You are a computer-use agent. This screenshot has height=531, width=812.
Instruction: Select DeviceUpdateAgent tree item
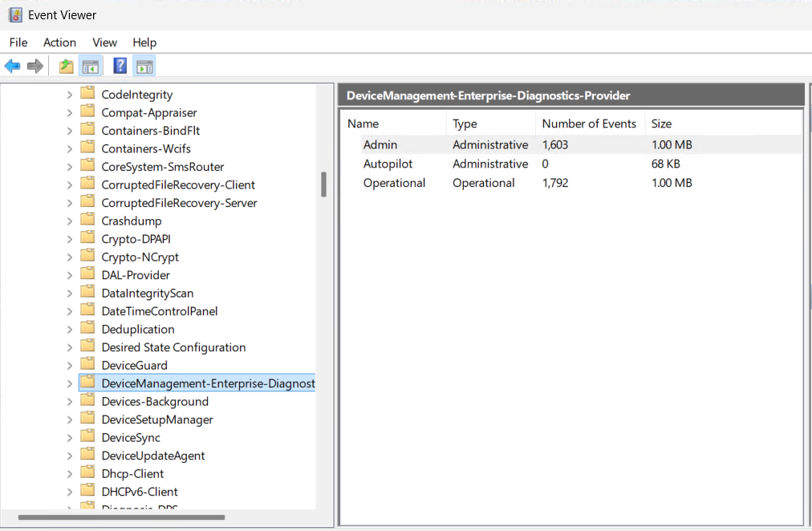click(152, 456)
